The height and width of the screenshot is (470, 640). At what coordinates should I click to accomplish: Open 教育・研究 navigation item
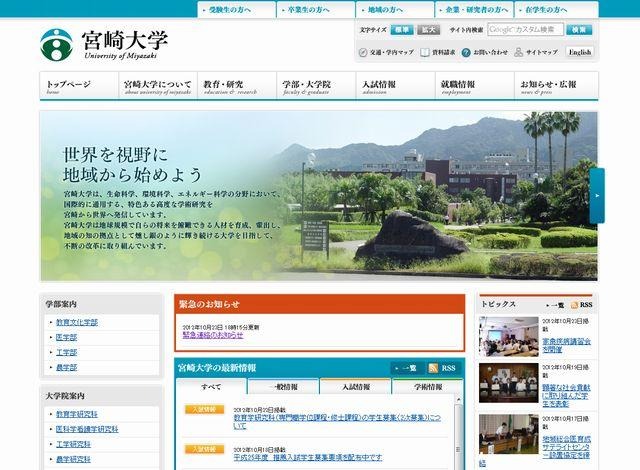coord(237,86)
